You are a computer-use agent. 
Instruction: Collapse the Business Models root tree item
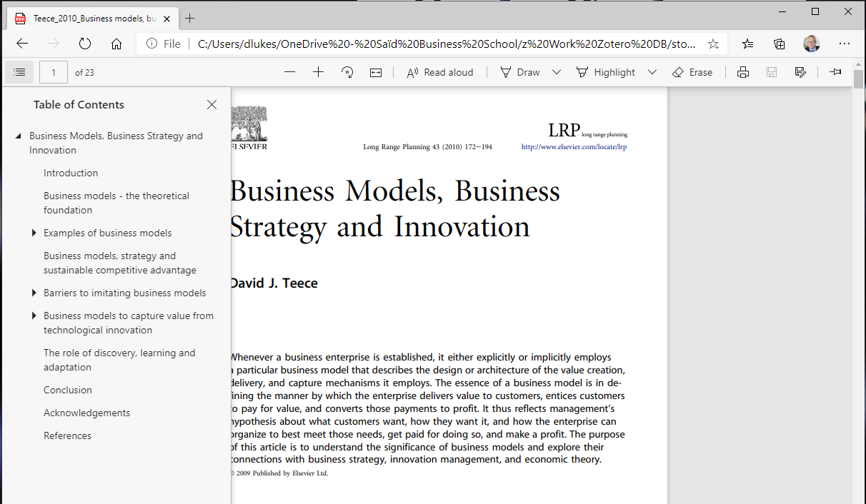[x=19, y=136]
